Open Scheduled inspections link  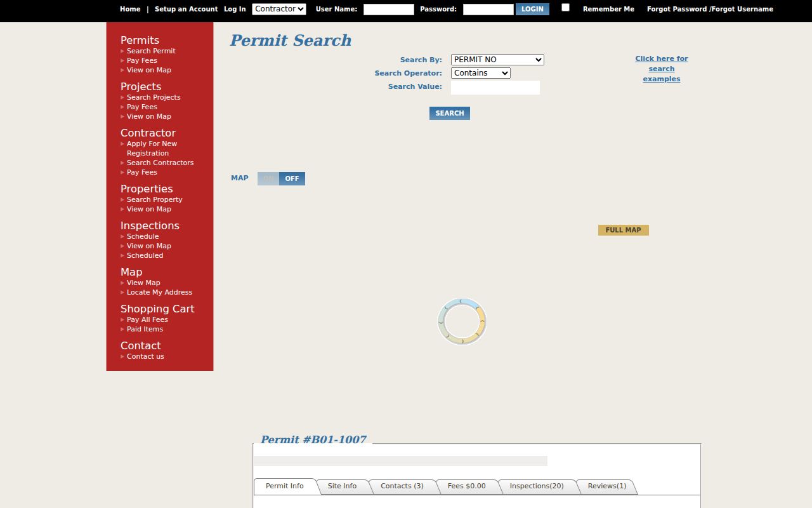coord(145,255)
